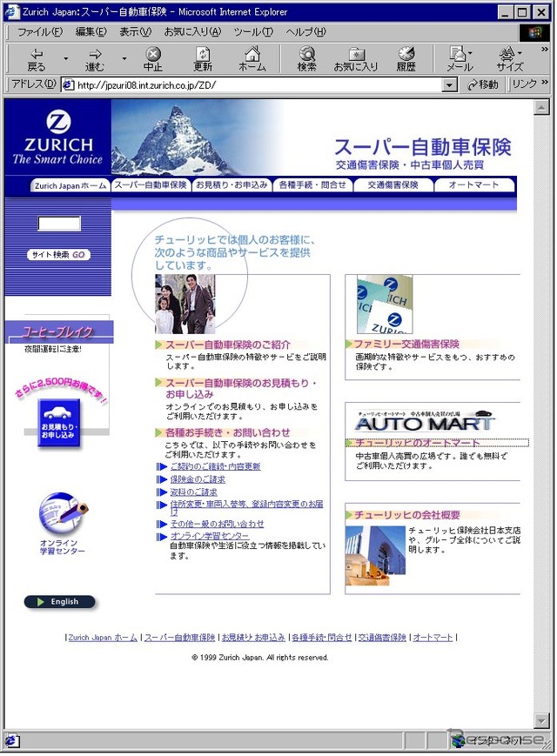Screen dimensions: 557x756
Task: Expand the address bar URL dropdown
Action: [x=449, y=85]
